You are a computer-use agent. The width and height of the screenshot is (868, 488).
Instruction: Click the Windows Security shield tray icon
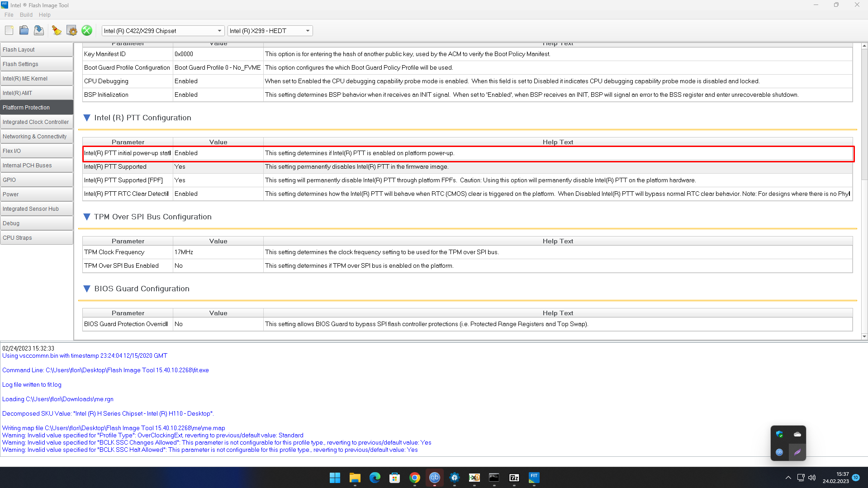pyautogui.click(x=779, y=434)
